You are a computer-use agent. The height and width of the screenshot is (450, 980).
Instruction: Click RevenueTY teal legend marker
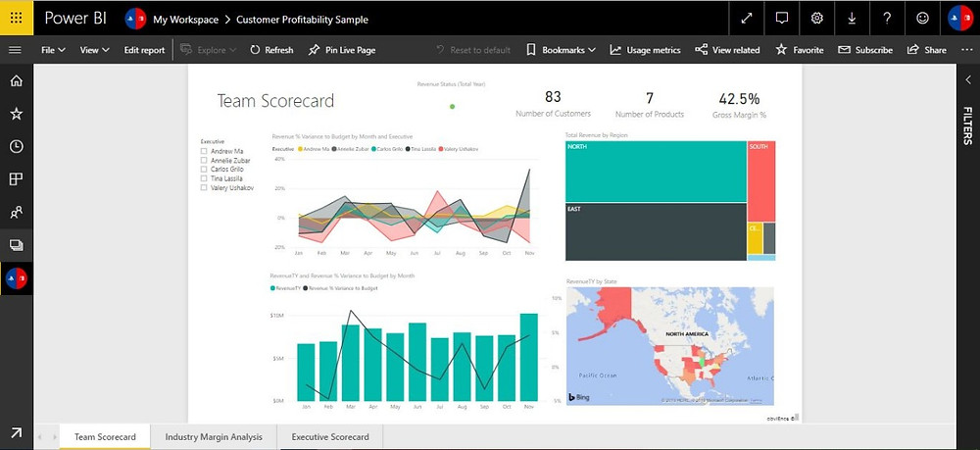(272, 288)
